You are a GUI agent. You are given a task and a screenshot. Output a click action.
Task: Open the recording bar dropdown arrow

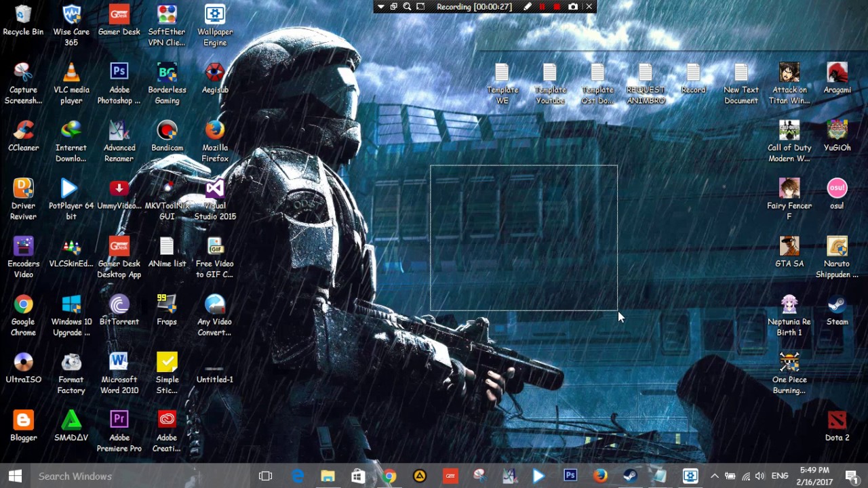(x=381, y=7)
